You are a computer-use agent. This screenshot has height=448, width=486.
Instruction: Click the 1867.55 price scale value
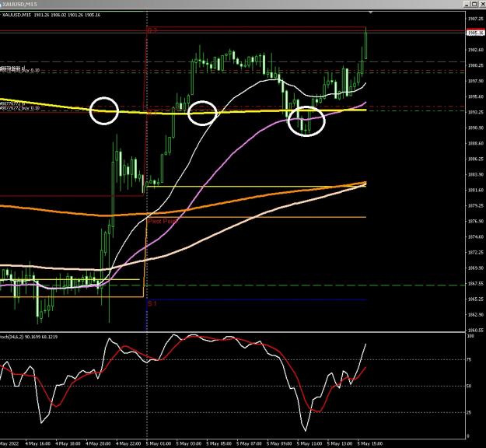[x=476, y=283]
